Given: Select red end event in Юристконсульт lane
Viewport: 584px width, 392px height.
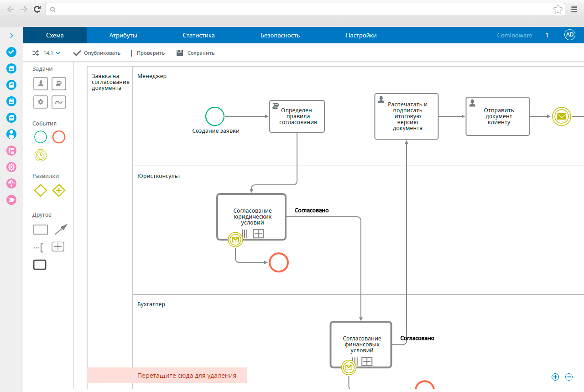Looking at the screenshot, I should (x=279, y=262).
